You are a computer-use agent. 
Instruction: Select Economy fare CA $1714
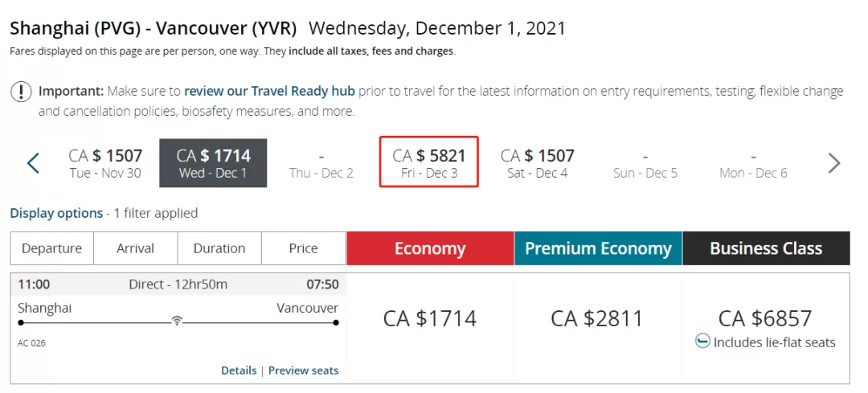click(x=430, y=319)
